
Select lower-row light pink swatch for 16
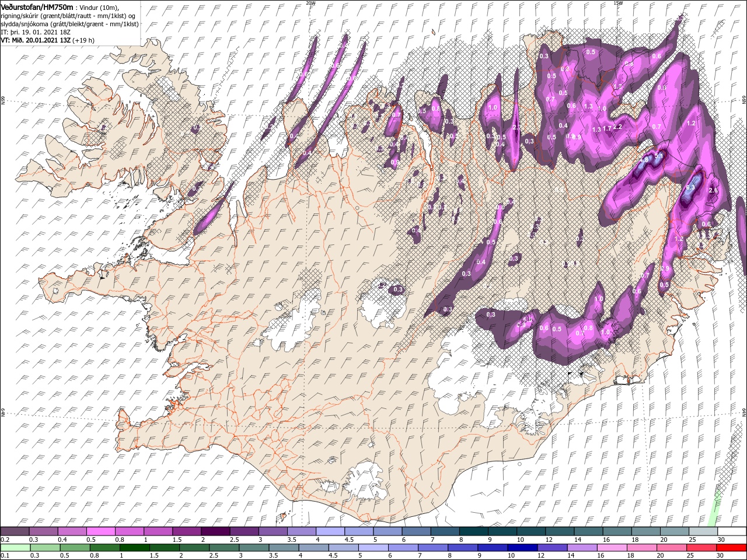[x=613, y=547]
